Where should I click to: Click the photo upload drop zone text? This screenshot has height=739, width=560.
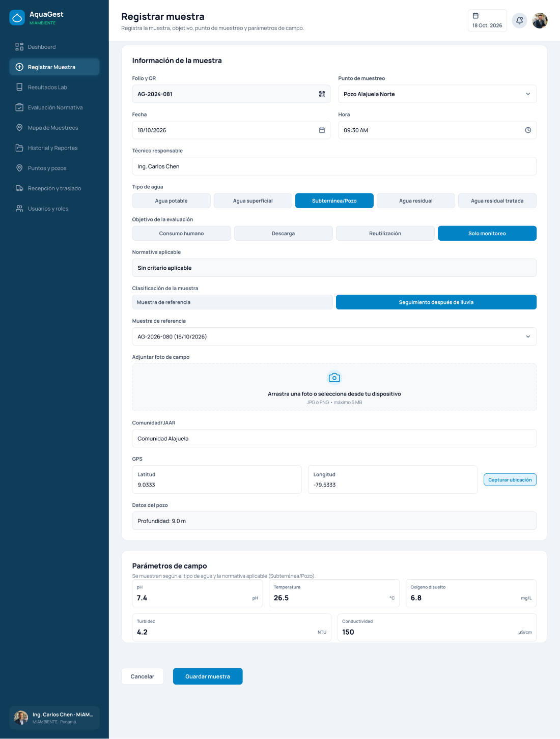click(334, 394)
